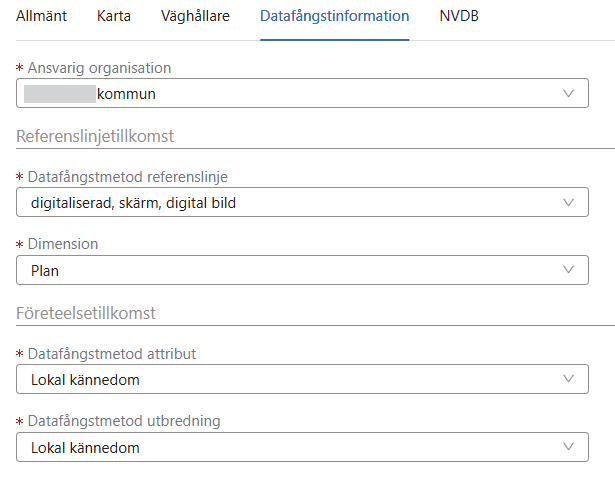Viewport: 615px width, 477px height.
Task: Click the Datafångstmetod referenslinje chevron arrow
Action: point(569,203)
